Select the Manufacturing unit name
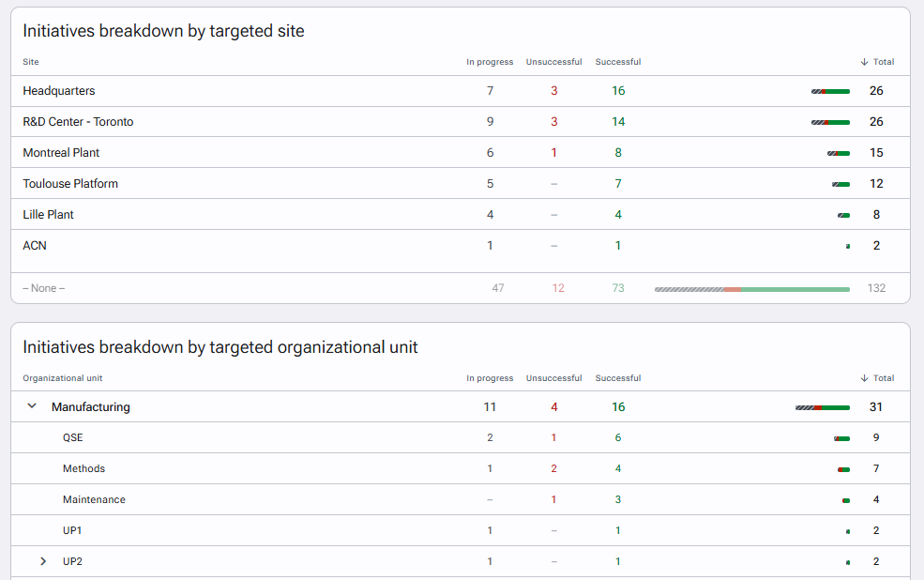 pyautogui.click(x=91, y=406)
